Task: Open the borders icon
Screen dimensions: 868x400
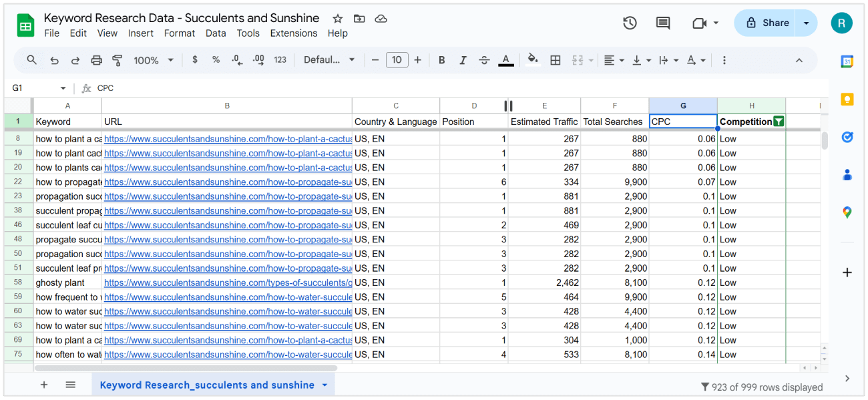Action: point(555,59)
